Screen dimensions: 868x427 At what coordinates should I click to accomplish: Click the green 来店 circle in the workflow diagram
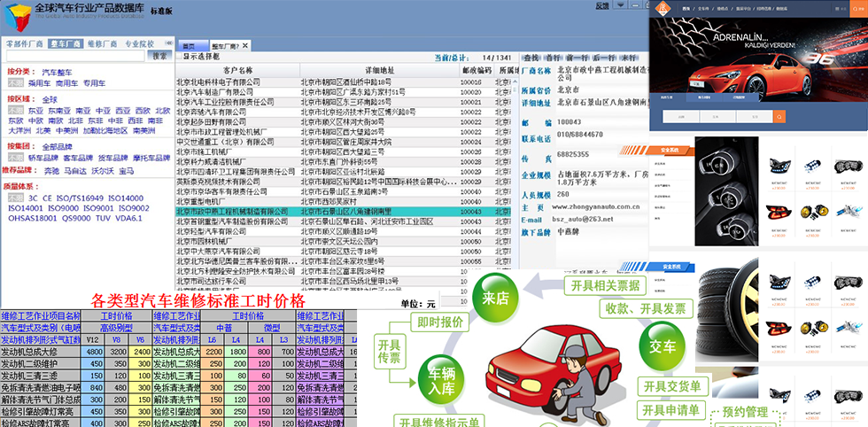pyautogui.click(x=495, y=298)
